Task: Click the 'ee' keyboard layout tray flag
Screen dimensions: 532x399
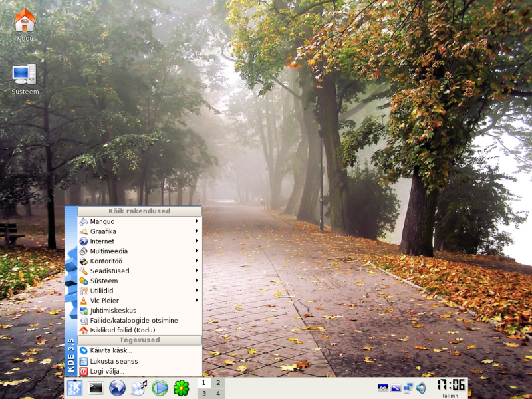Action: (x=383, y=388)
